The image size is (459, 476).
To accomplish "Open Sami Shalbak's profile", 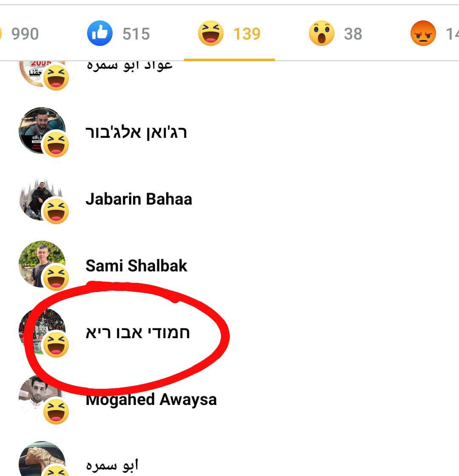I will coord(136,265).
